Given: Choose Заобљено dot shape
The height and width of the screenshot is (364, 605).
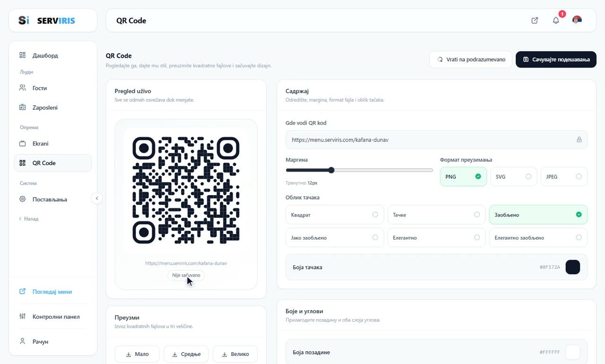Looking at the screenshot, I should click(x=538, y=215).
